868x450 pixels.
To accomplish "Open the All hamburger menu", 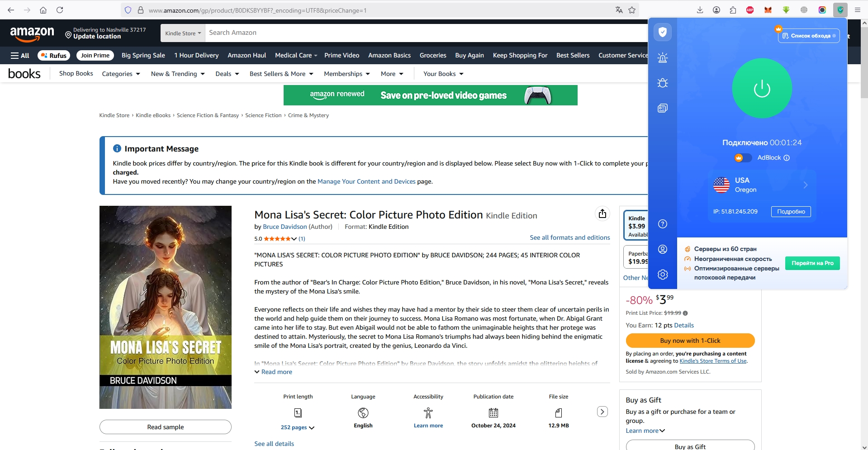I will 20,56.
